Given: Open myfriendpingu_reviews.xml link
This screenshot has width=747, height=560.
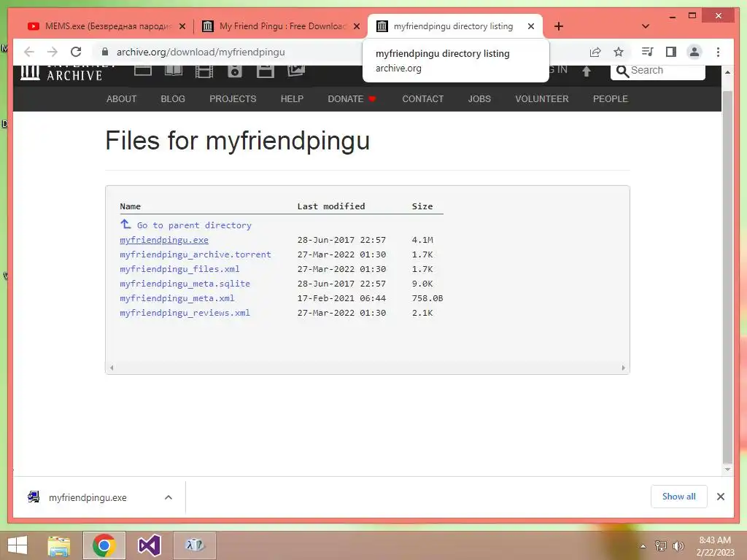Looking at the screenshot, I should pos(185,312).
